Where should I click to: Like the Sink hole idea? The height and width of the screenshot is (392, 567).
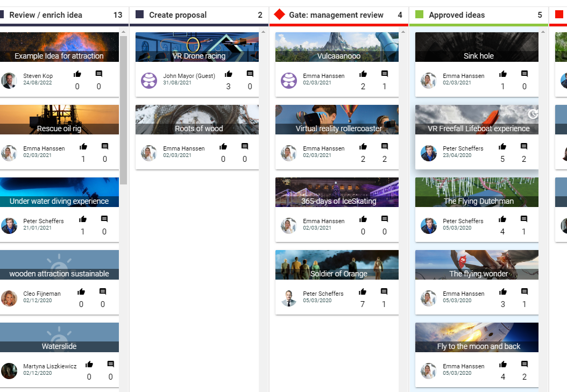coord(502,74)
